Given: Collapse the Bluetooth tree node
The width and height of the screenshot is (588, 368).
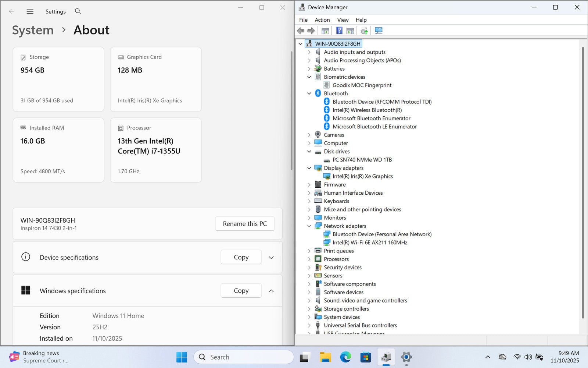Looking at the screenshot, I should [309, 93].
